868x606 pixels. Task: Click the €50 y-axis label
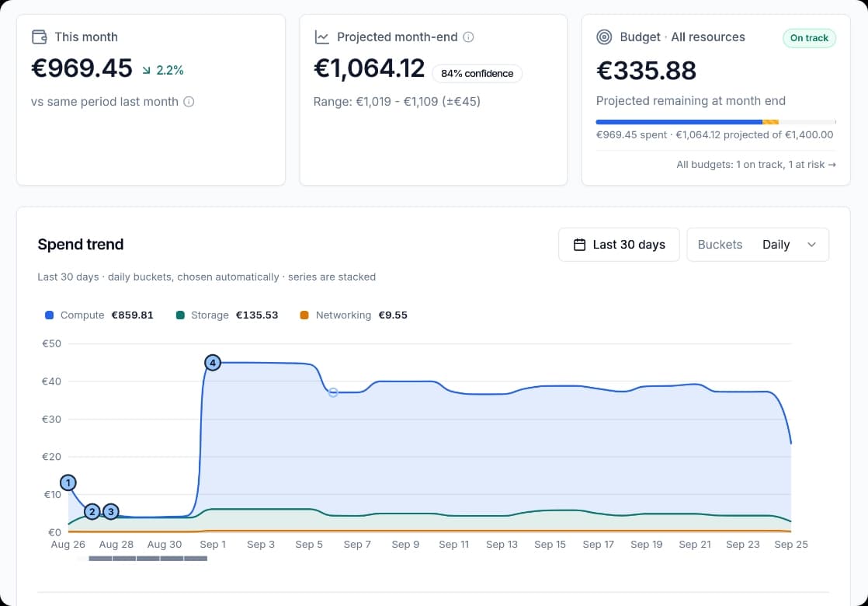coord(51,344)
